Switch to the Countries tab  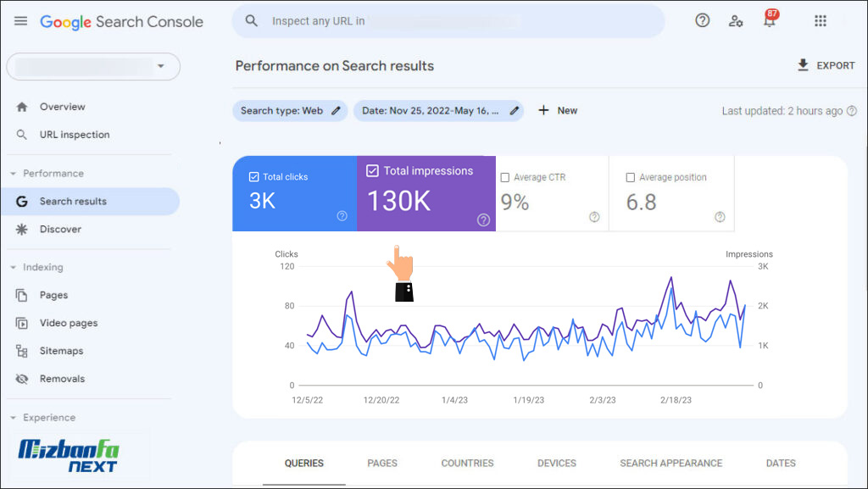(467, 464)
